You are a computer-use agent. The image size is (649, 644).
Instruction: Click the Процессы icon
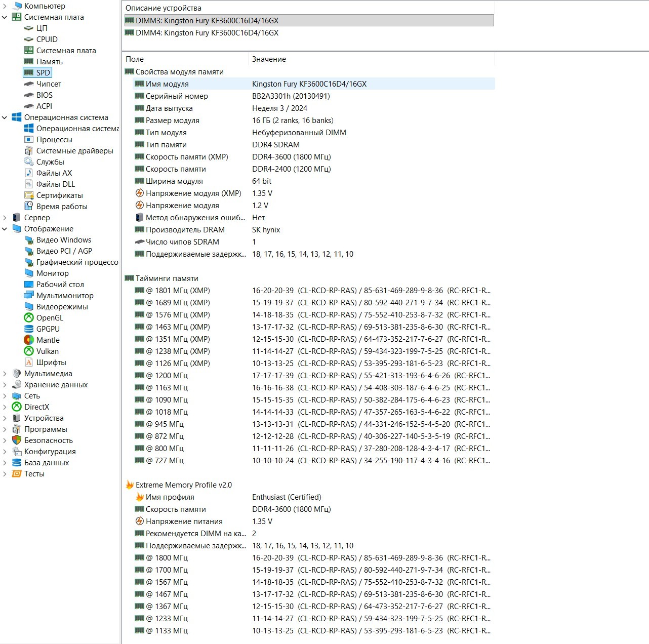click(29, 139)
